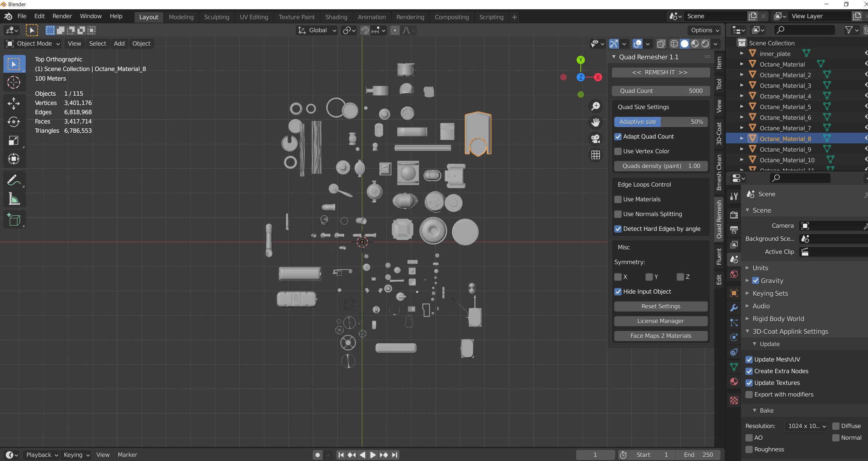Open the Global transform orientation dropdown
This screenshot has height=461, width=868.
tap(316, 30)
